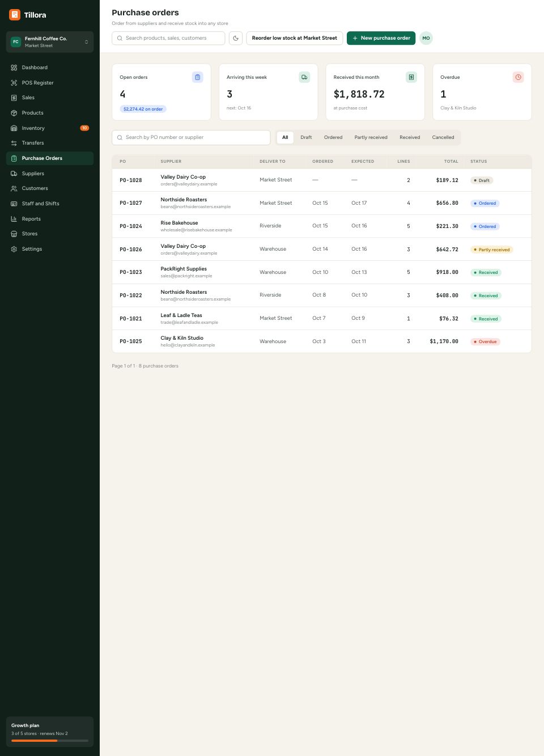The width and height of the screenshot is (544, 756).
Task: Select the Partly received filter tab
Action: [371, 137]
